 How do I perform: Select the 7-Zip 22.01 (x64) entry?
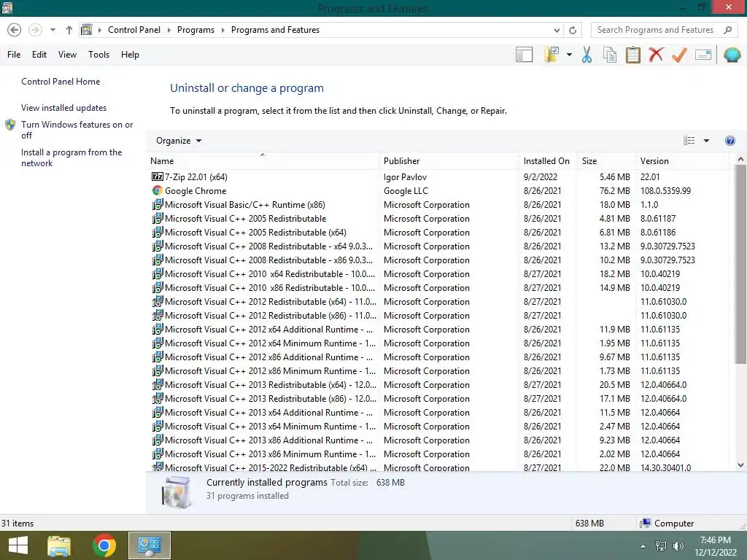pos(440,177)
